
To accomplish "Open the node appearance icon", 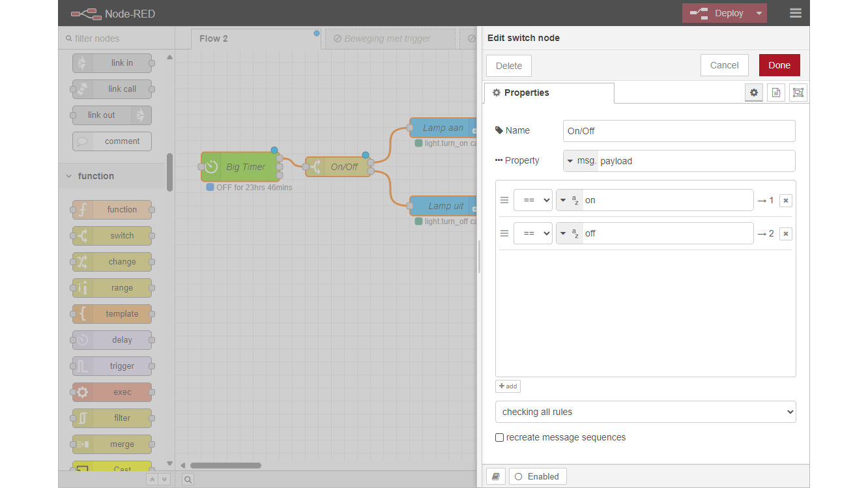I will [798, 93].
